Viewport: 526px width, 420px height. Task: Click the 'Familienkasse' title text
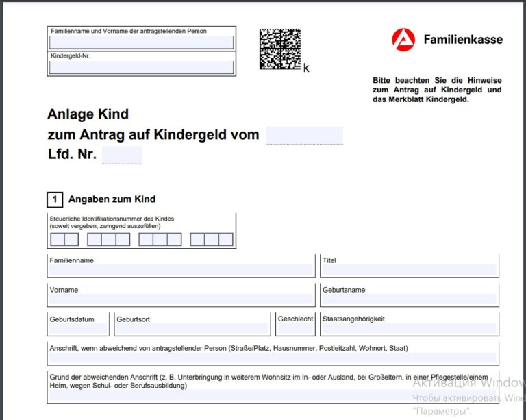point(463,40)
